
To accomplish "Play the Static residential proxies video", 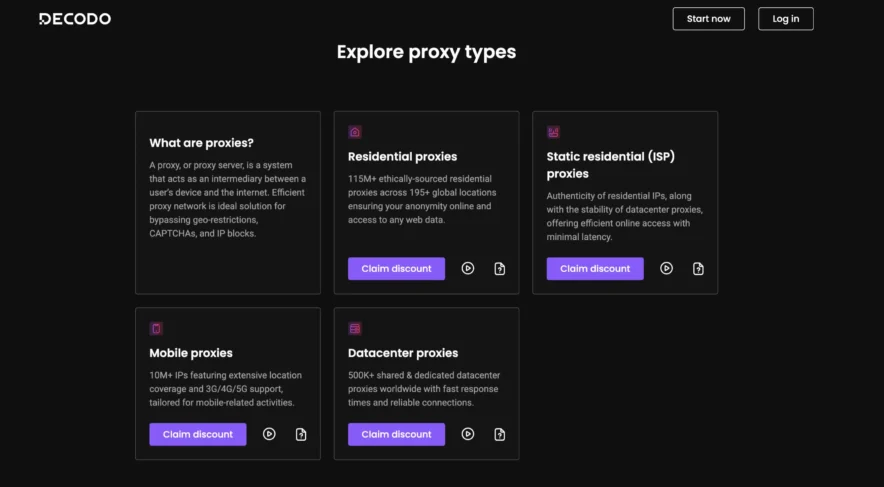I will pyautogui.click(x=667, y=268).
